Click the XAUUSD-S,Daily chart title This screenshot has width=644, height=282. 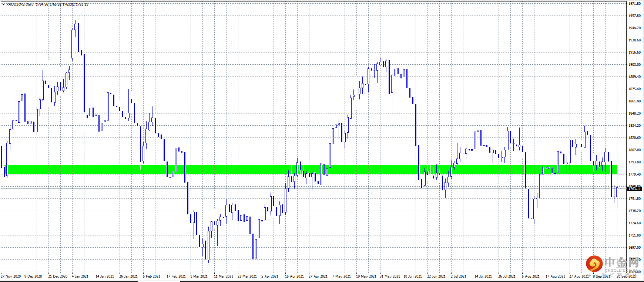[20, 4]
